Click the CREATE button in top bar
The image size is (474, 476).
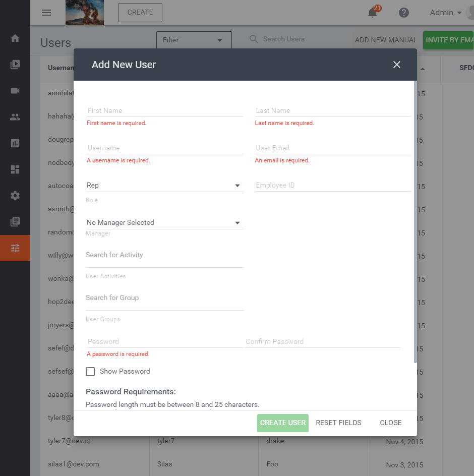point(140,13)
